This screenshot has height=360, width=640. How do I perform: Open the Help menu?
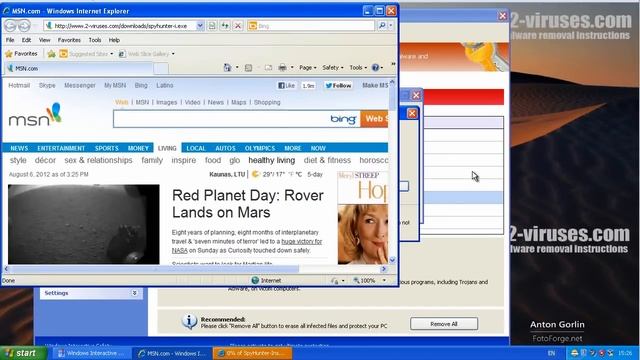tap(114, 40)
